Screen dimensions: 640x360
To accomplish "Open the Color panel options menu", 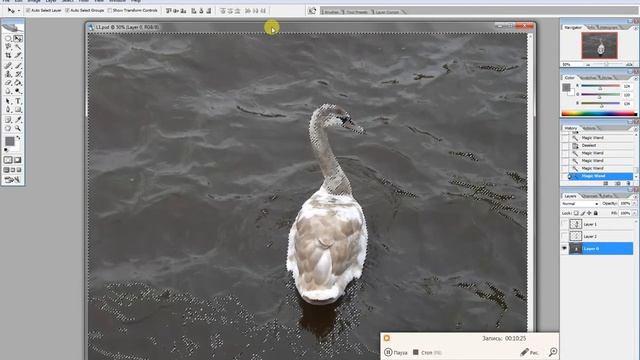I will [x=635, y=78].
